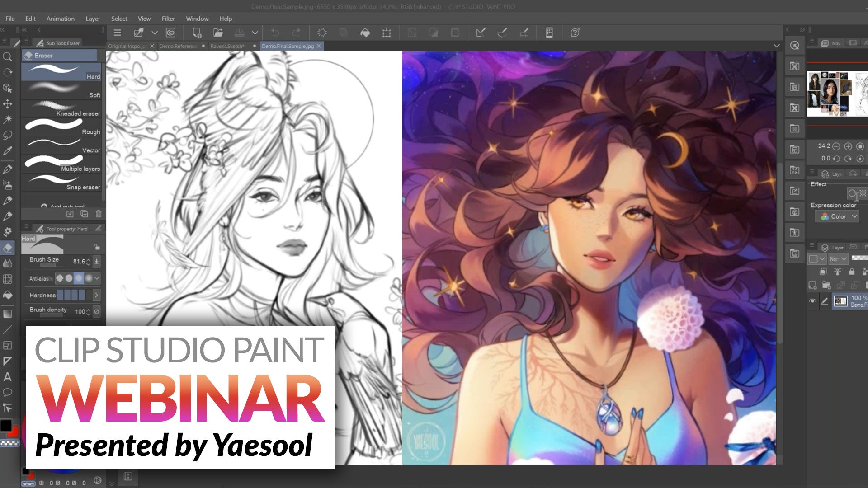868x488 pixels.
Task: Toggle the layer Lock icon
Action: 852,272
